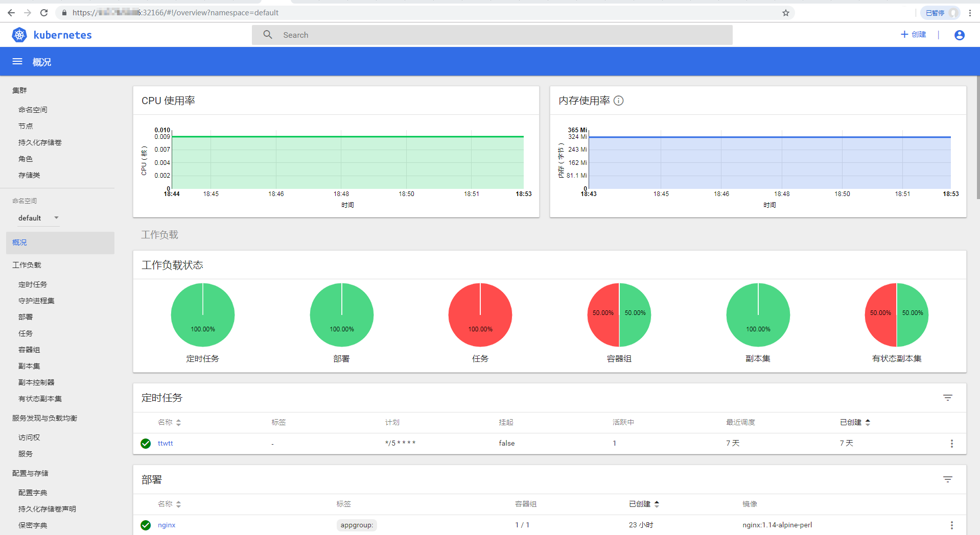Click 容器组 pie chart red half
Image resolution: width=980 pixels, height=535 pixels.
point(603,315)
